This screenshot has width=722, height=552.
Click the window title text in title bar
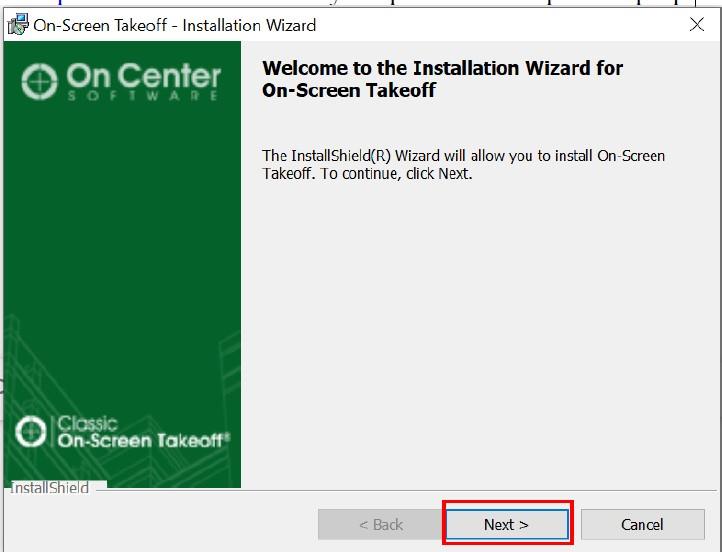click(x=175, y=25)
